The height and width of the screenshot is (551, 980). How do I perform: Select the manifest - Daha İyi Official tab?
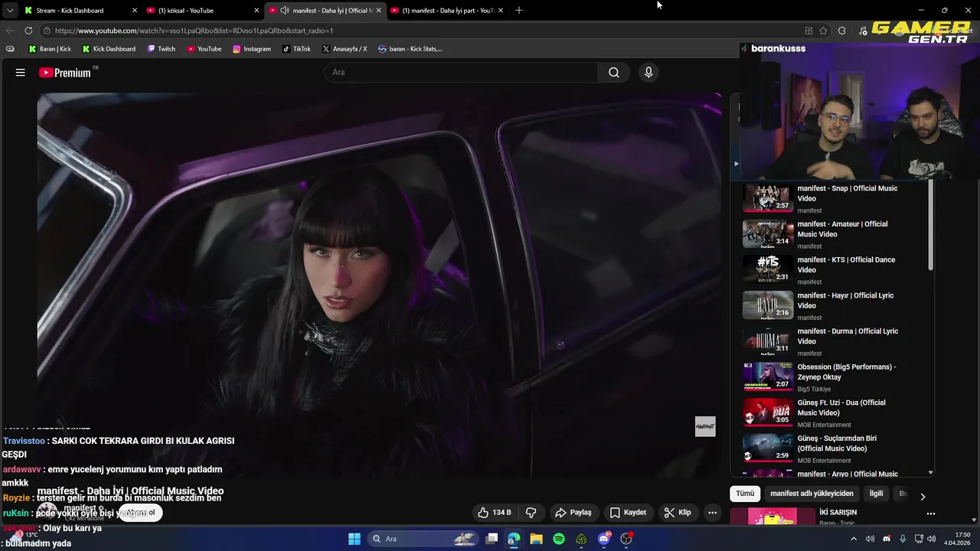(325, 10)
